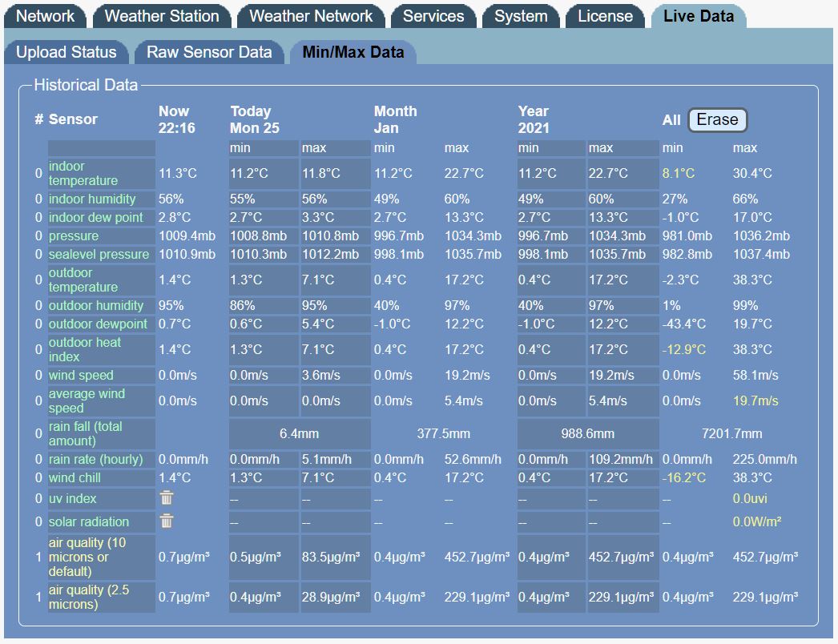Click the current sealevel pressure 1010.9mb
The width and height of the screenshot is (838, 644).
(187, 255)
